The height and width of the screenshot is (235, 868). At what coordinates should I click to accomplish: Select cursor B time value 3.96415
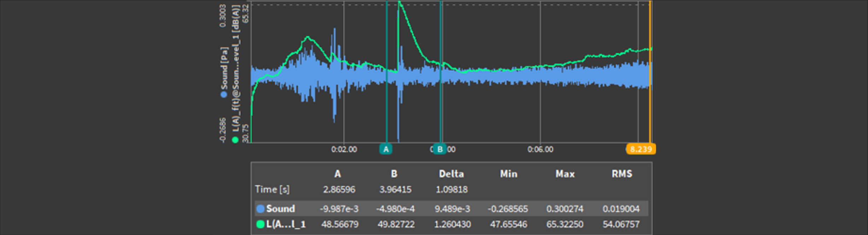click(x=395, y=189)
